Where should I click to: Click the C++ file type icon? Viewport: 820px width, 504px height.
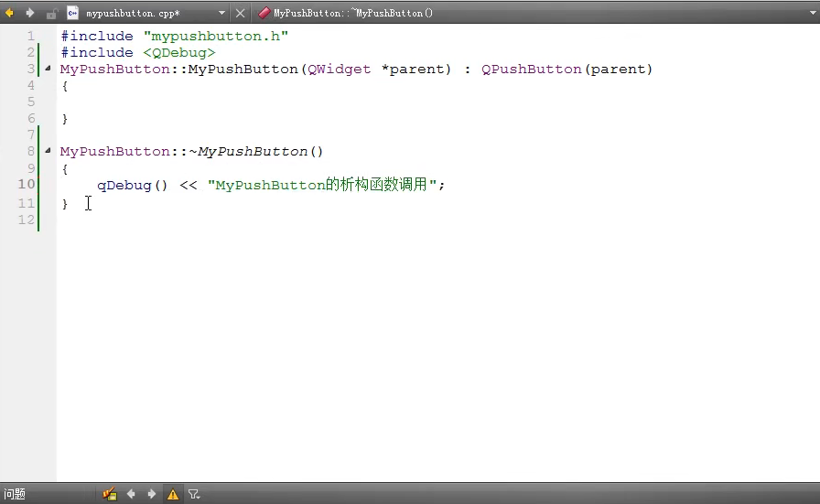[72, 13]
